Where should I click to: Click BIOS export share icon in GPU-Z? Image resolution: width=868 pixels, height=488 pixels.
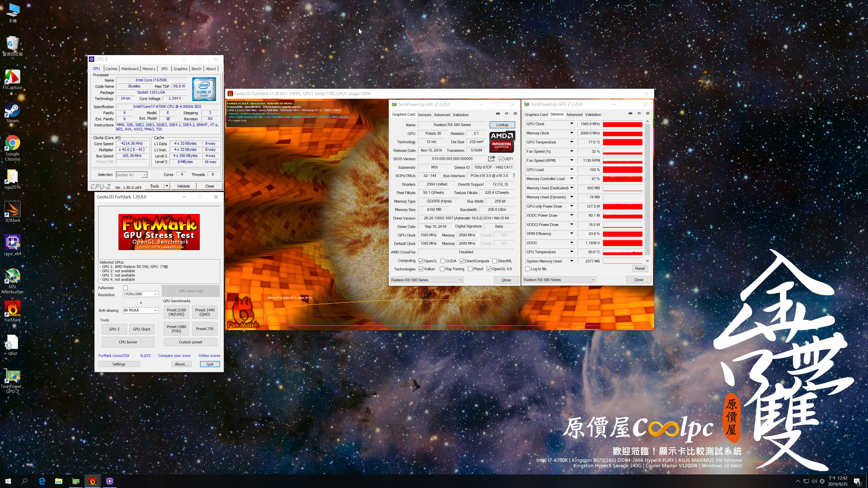tap(492, 158)
